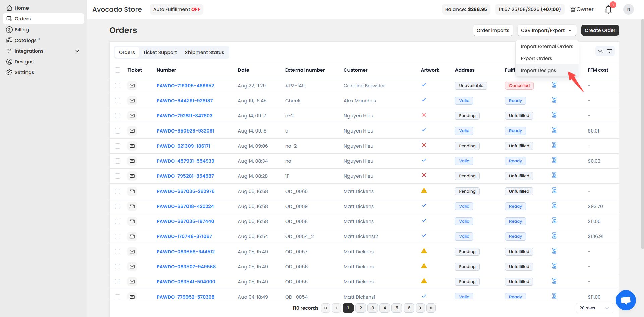Screen dimensions: 644x317
Task: Select all orders with header checkbox
Action: (x=118, y=70)
